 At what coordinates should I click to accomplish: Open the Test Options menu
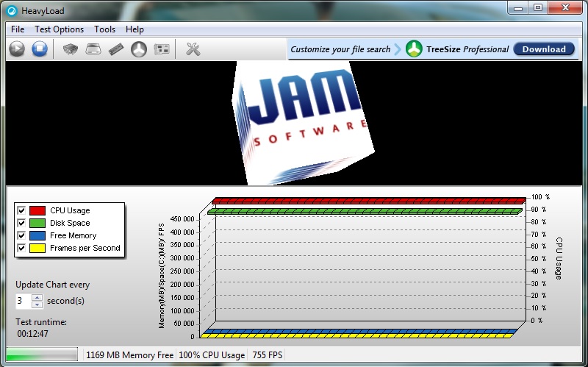[60, 29]
